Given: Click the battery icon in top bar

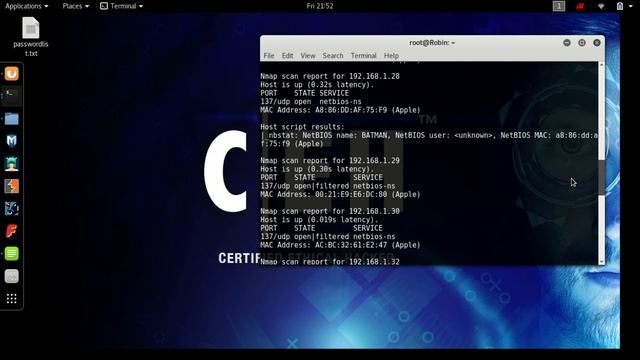Looking at the screenshot, I should coord(620,6).
